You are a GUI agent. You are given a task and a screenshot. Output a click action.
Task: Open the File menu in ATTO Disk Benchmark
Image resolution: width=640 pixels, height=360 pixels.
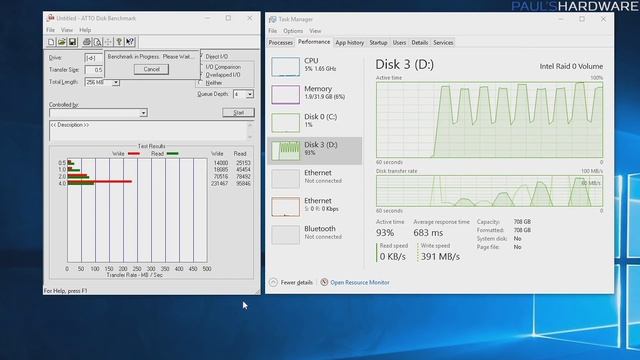[x=50, y=30]
